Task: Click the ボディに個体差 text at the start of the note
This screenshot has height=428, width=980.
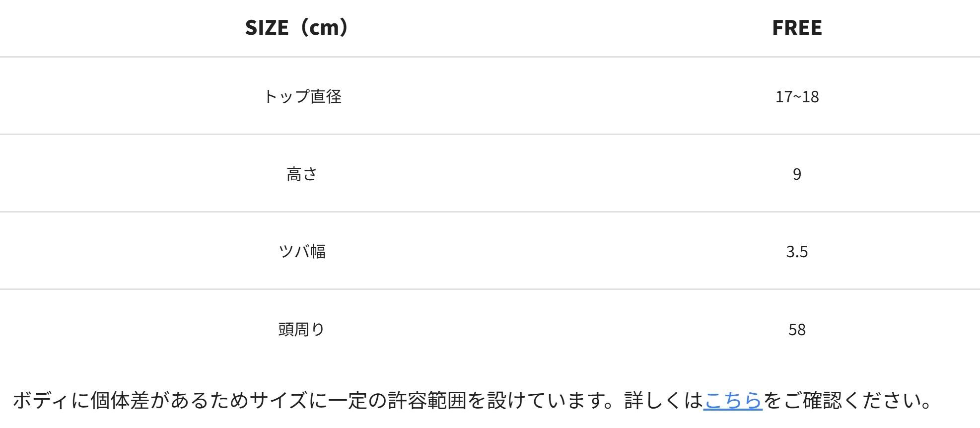Action: [79, 400]
